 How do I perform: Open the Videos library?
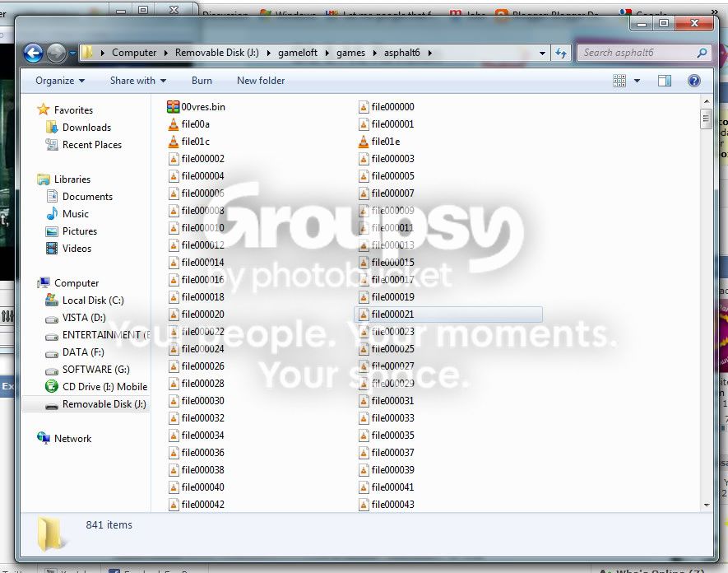pyautogui.click(x=77, y=249)
